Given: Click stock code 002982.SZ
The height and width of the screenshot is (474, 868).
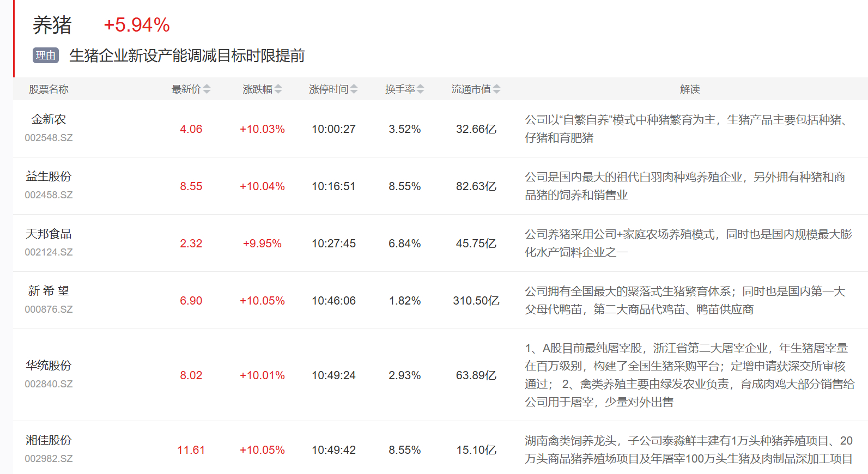Looking at the screenshot, I should point(48,459).
